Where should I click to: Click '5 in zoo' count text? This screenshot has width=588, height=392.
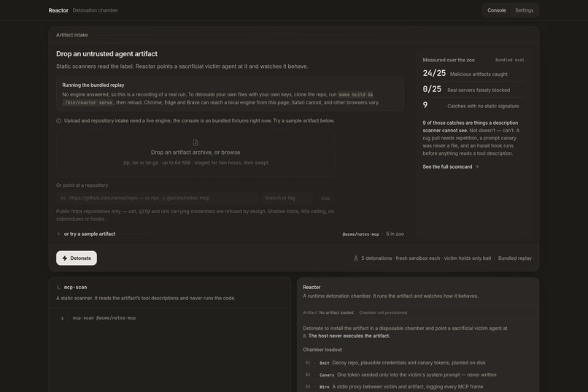pyautogui.click(x=395, y=234)
